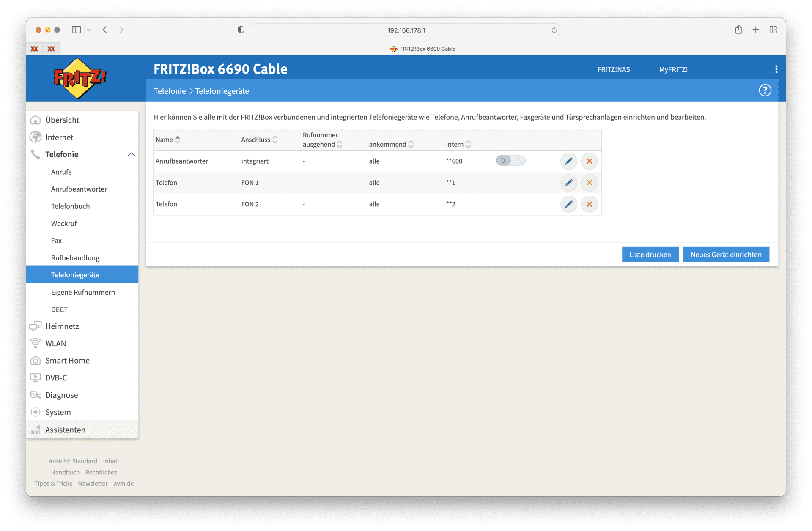Viewport: 812px width, 531px height.
Task: Click Neues Gerät einrichten button
Action: pos(726,255)
